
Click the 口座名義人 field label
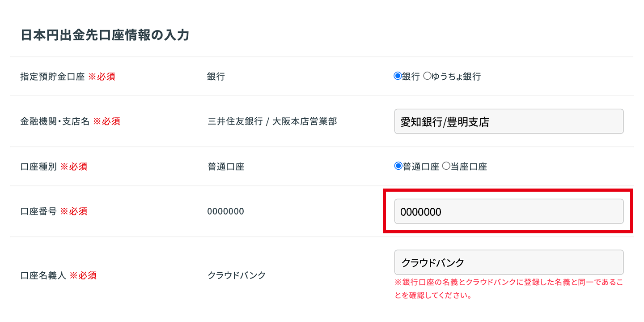[x=43, y=275]
